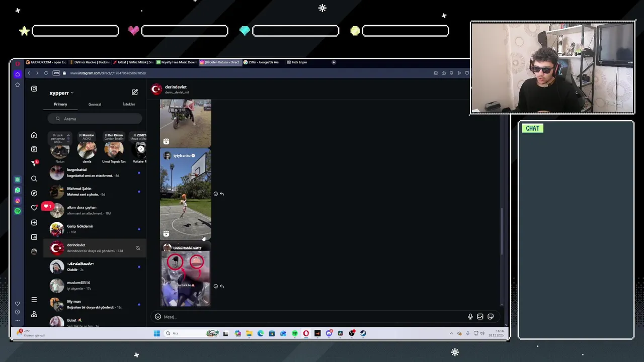Open the Windows Start button
Screen dimensions: 644x362
coord(156,333)
